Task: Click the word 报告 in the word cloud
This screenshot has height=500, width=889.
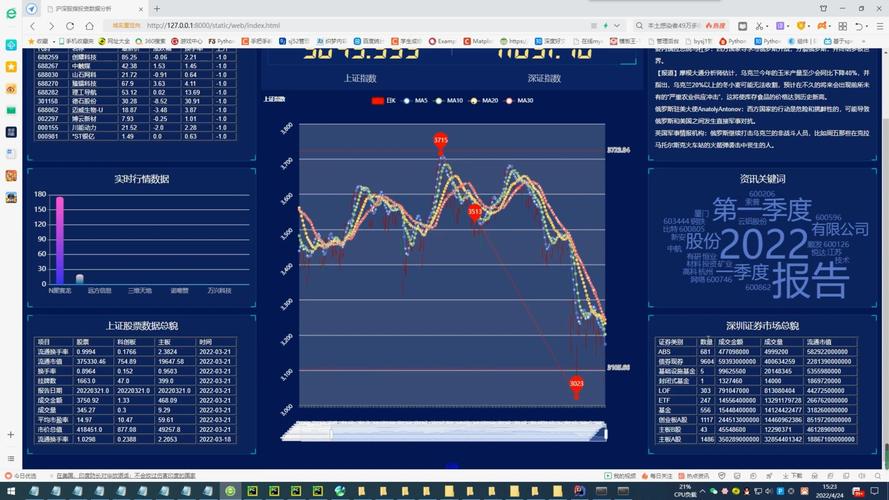Action: pyautogui.click(x=811, y=280)
